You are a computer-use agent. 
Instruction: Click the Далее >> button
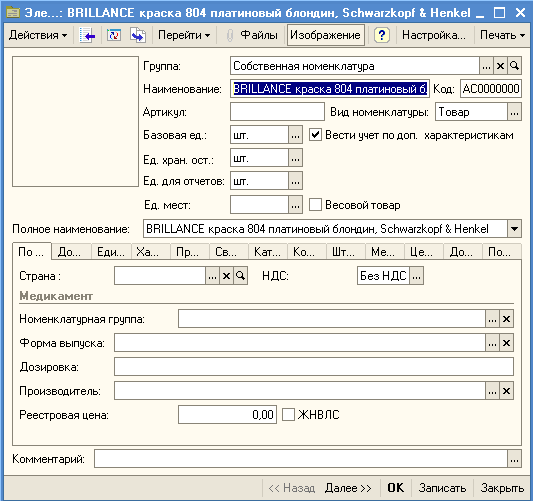pos(348,488)
